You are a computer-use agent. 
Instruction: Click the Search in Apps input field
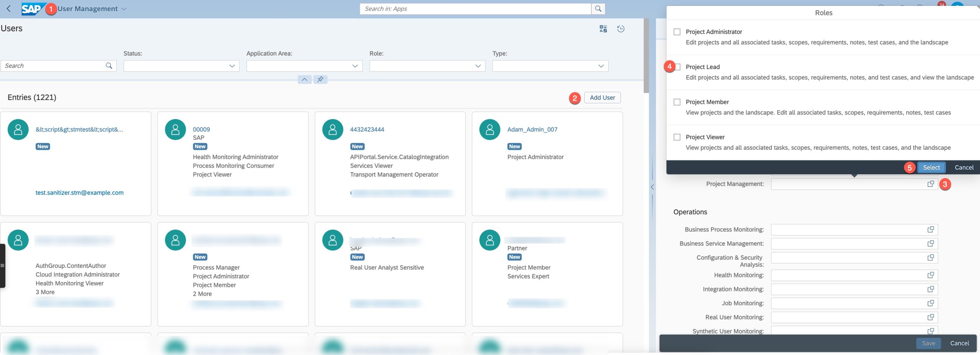[475, 9]
